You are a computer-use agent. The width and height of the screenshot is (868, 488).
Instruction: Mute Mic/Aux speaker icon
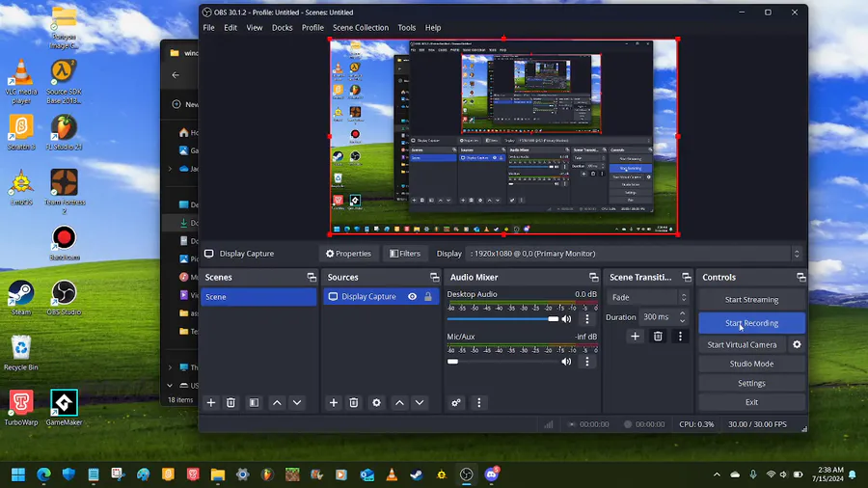(566, 362)
